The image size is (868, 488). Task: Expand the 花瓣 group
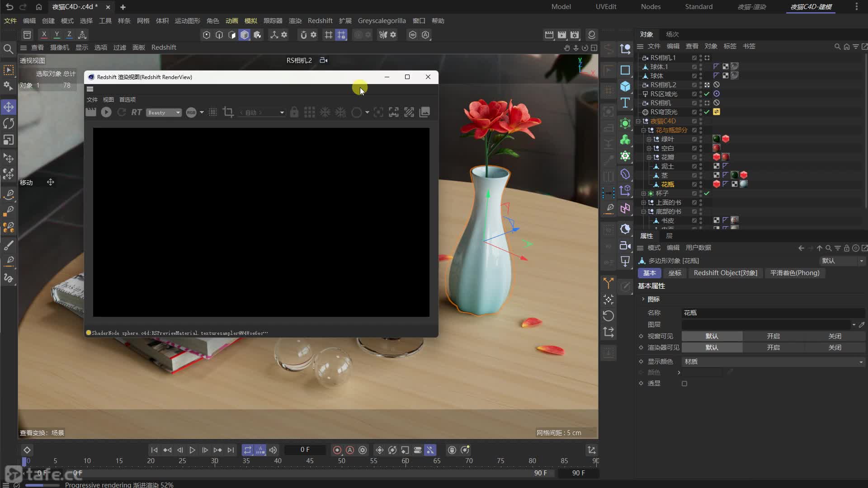(x=649, y=157)
